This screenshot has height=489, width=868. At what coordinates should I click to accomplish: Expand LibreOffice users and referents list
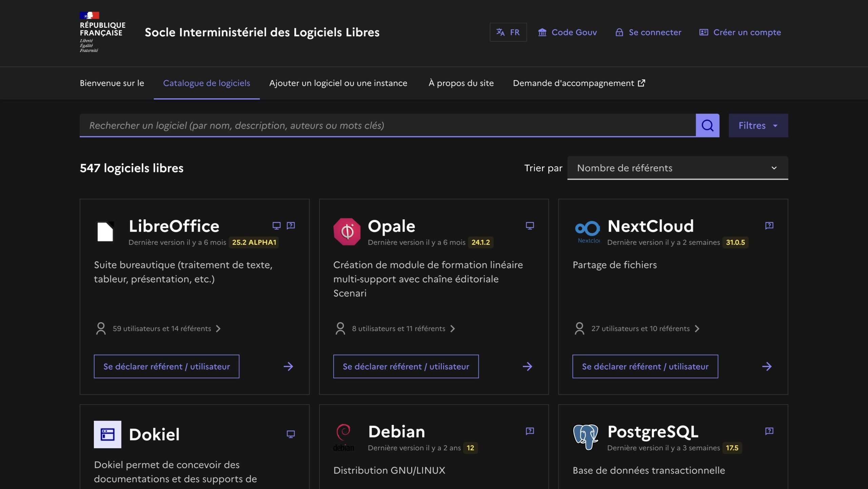158,329
